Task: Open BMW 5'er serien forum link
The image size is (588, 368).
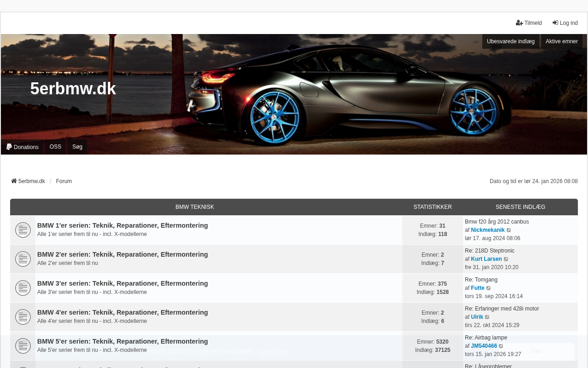Action: pos(123,341)
